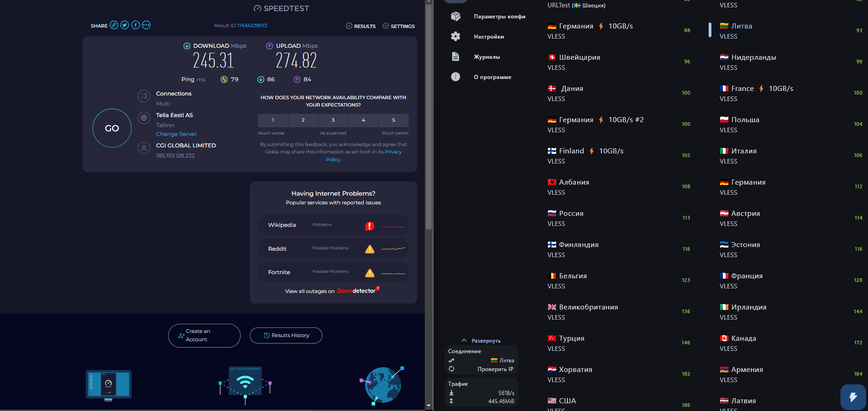Rate network availability as 3

(333, 120)
